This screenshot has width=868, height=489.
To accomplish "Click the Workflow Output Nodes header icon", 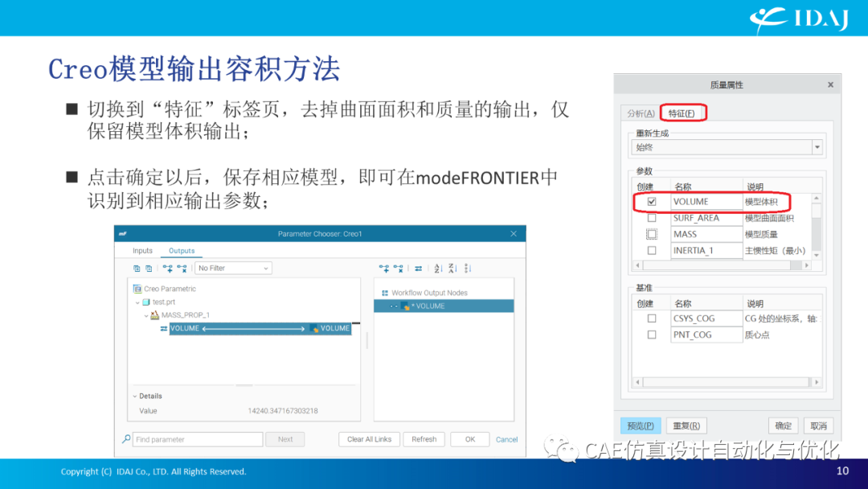I will 385,293.
